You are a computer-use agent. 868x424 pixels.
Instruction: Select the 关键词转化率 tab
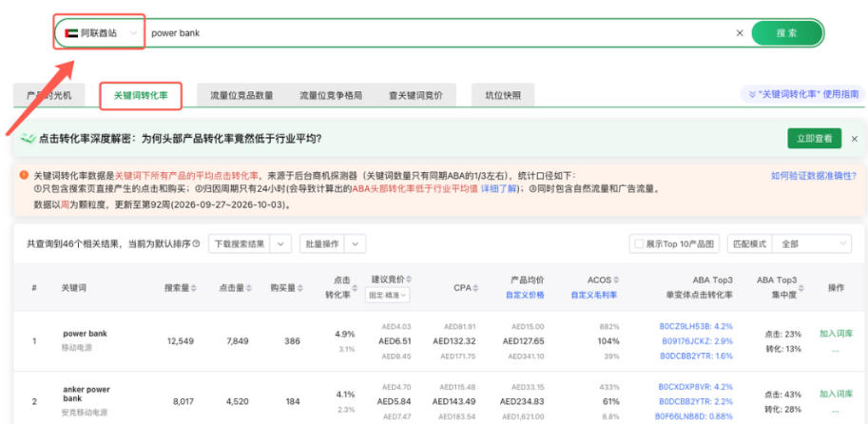click(141, 95)
